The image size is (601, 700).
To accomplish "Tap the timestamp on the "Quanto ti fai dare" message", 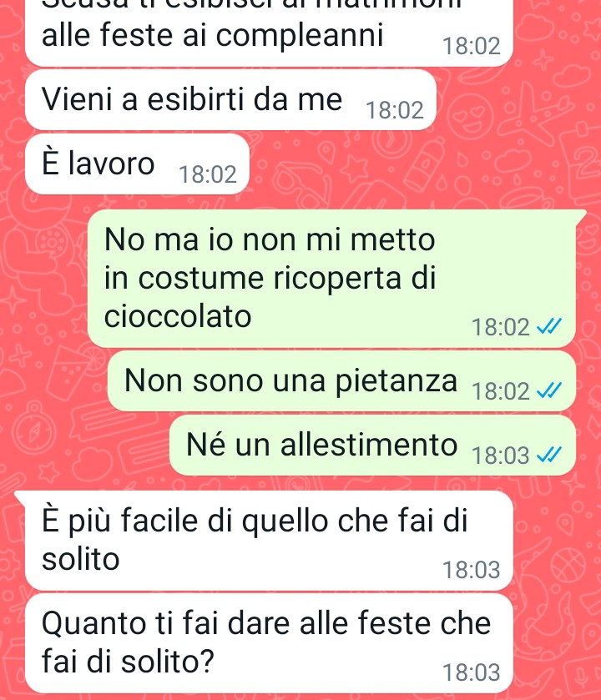I will coord(472,672).
